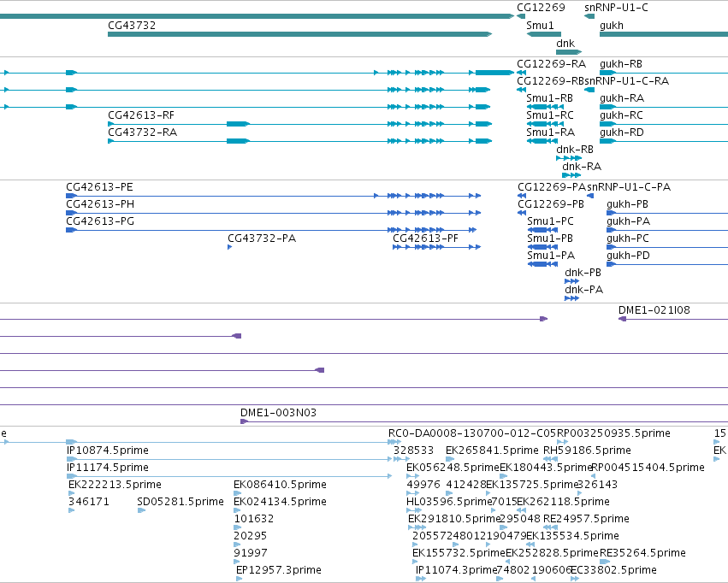Viewport: 728px width, 583px height.
Task: Select EST RH59186.5prime
Action: (x=551, y=459)
